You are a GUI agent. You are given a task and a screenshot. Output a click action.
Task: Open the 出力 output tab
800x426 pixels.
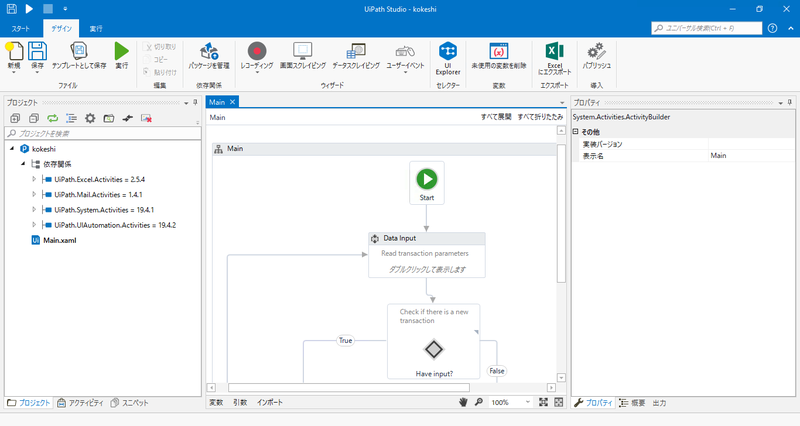(659, 403)
